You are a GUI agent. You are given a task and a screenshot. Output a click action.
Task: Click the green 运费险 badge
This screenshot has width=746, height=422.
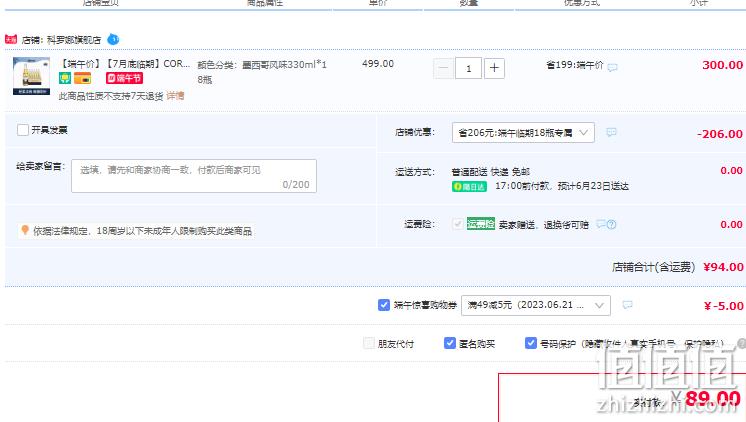(481, 224)
